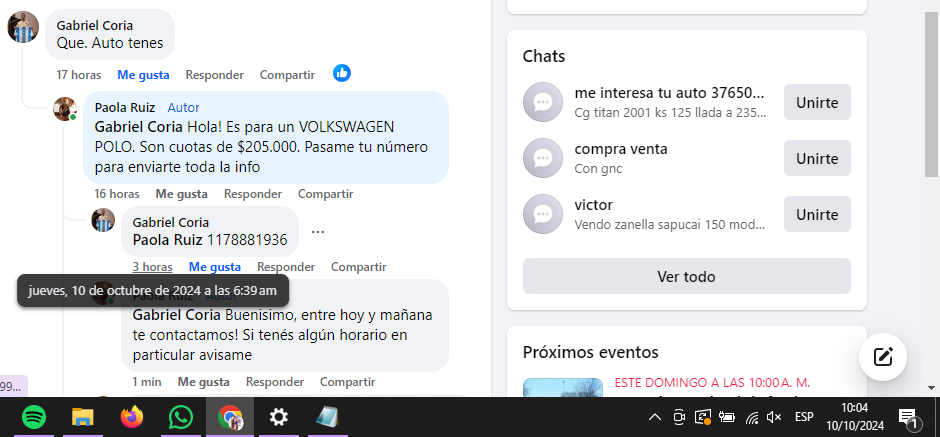Click the '1 min' timestamp
This screenshot has width=940, height=437.
(x=147, y=382)
